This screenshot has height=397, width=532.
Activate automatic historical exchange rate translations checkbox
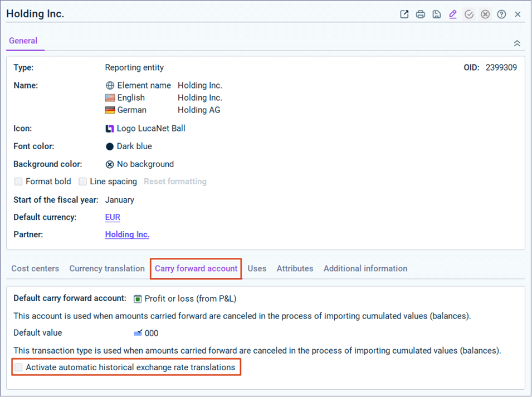pos(18,367)
